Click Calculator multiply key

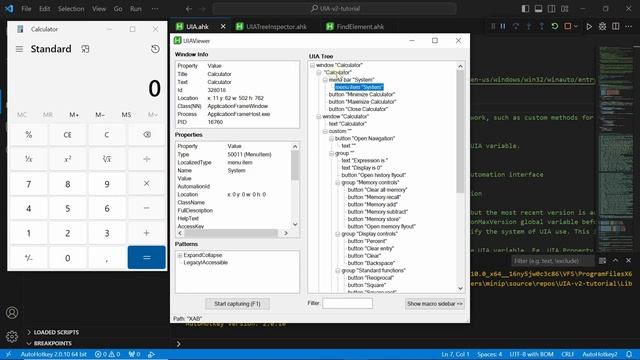(147, 184)
